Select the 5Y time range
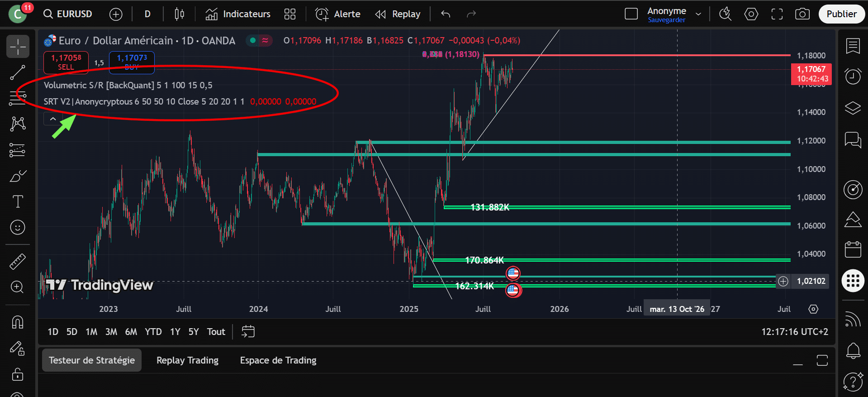This screenshot has height=397, width=868. 193,332
